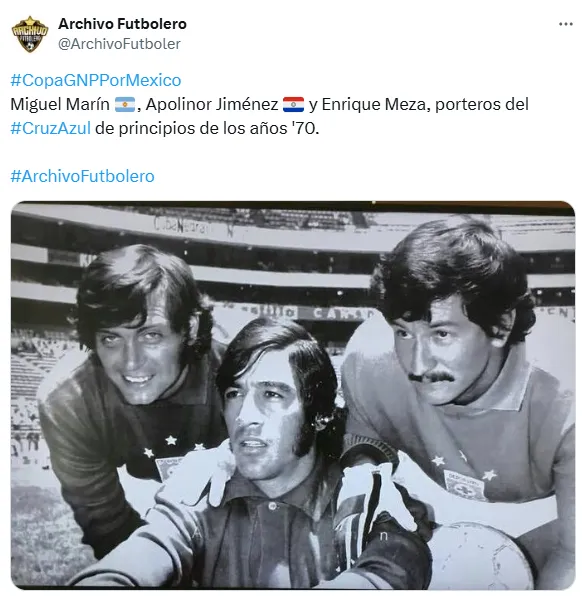Click the Archivo Futbolero profile avatar
The width and height of the screenshot is (587, 596).
point(30,34)
